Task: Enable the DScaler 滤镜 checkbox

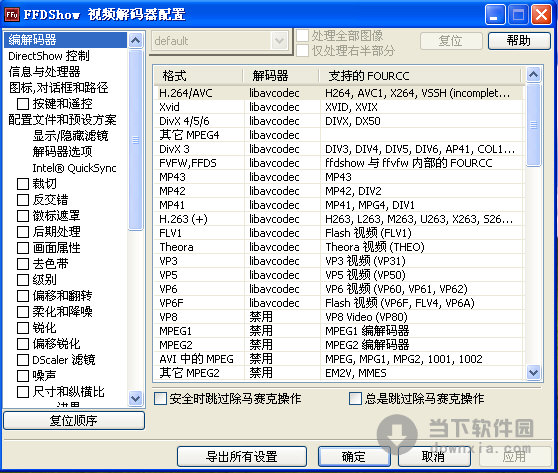Action: tap(23, 360)
